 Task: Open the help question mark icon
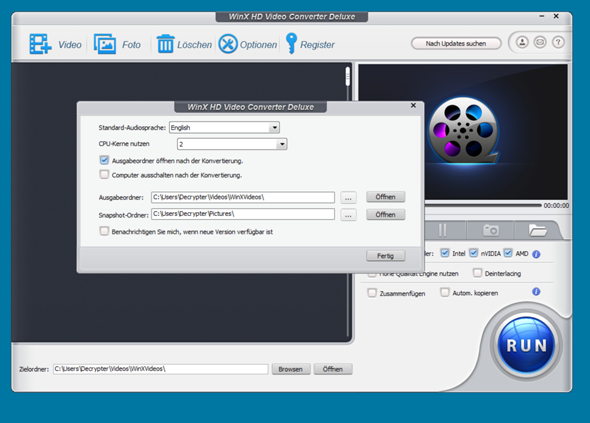558,42
